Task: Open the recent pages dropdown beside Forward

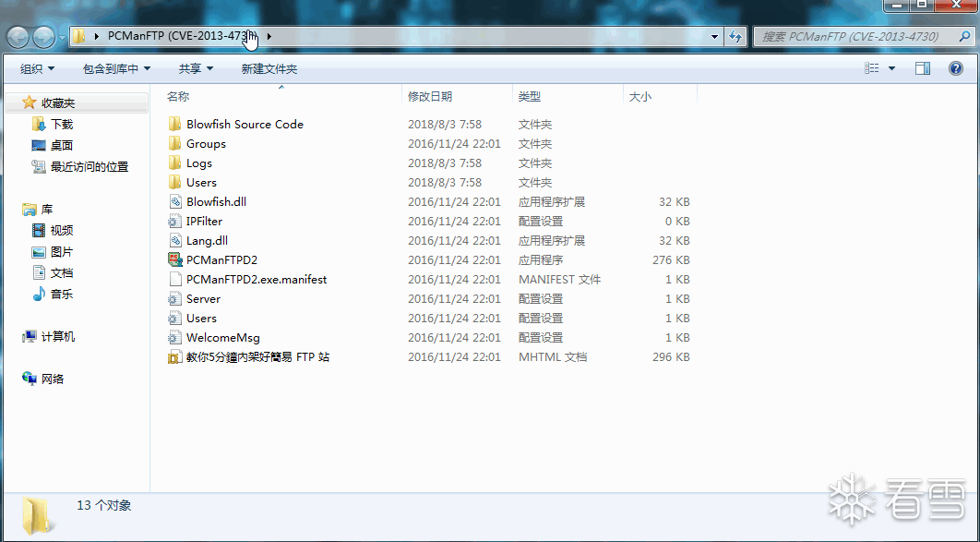Action: [62, 38]
